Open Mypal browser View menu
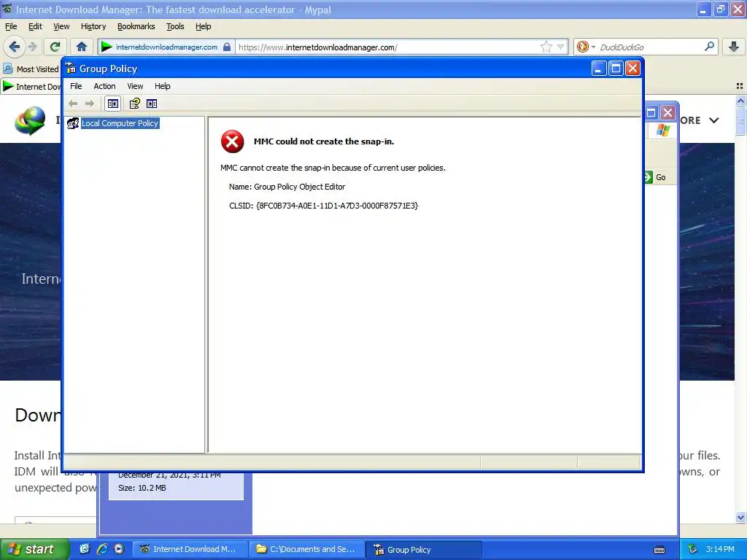The image size is (747, 560). (61, 27)
